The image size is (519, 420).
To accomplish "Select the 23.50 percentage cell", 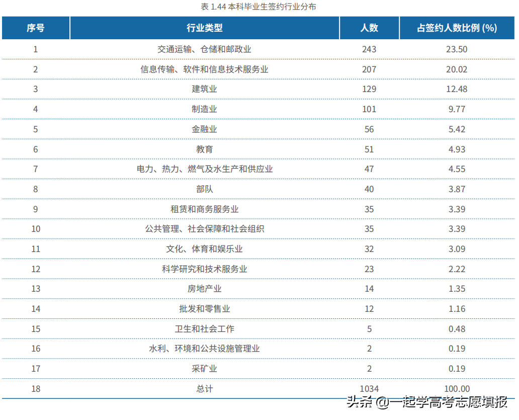I will click(457, 49).
